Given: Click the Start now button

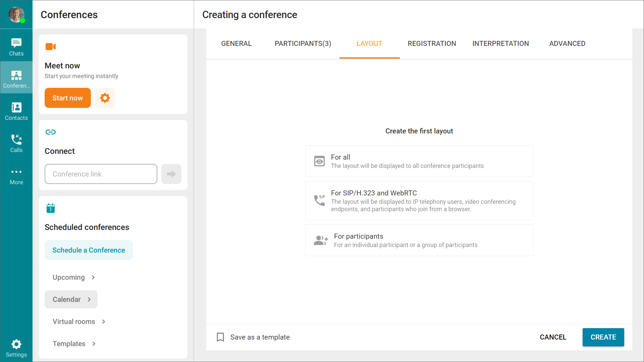Looking at the screenshot, I should (68, 98).
